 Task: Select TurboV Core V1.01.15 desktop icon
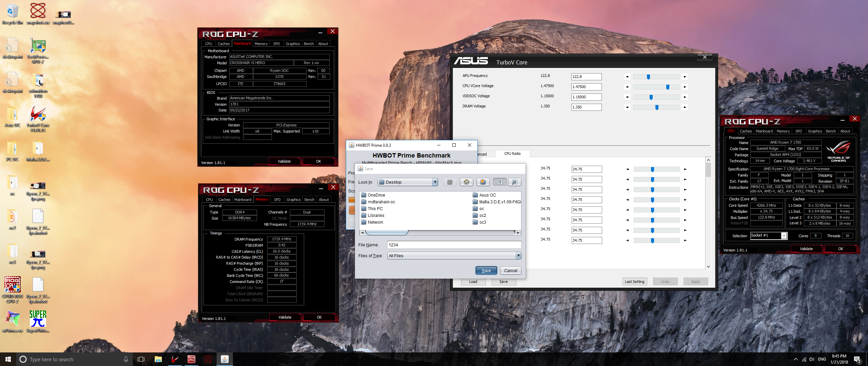[x=38, y=119]
